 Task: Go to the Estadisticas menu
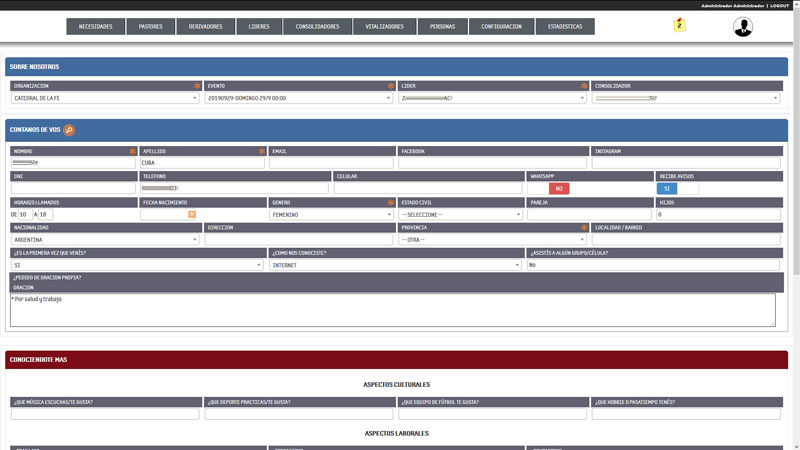tap(558, 26)
